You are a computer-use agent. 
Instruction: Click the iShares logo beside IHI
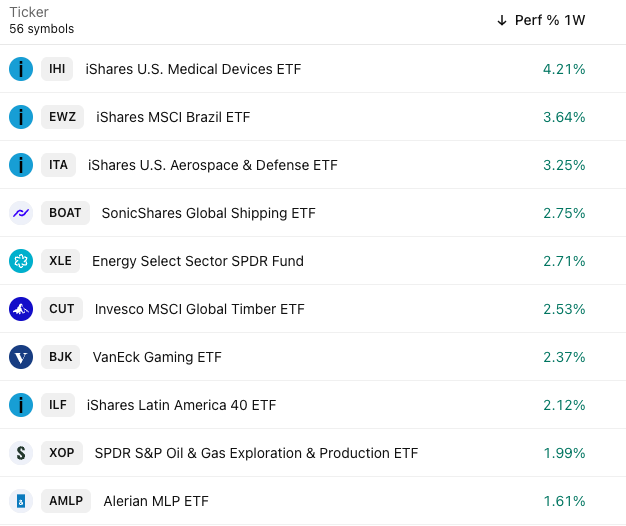pyautogui.click(x=21, y=69)
